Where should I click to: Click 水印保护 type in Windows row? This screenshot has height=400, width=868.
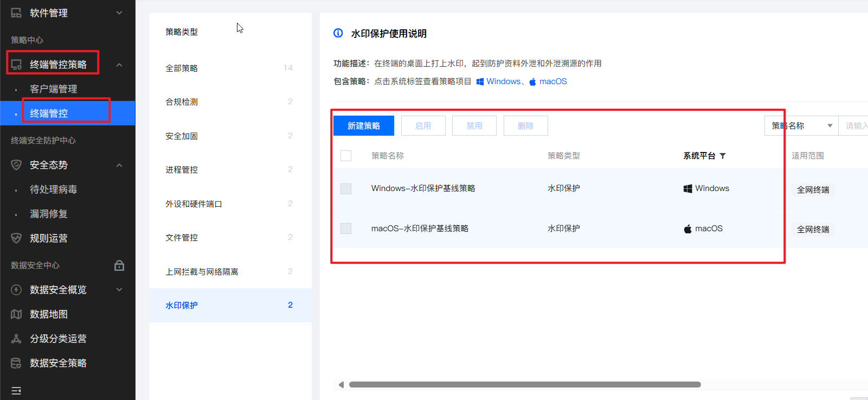coord(564,188)
